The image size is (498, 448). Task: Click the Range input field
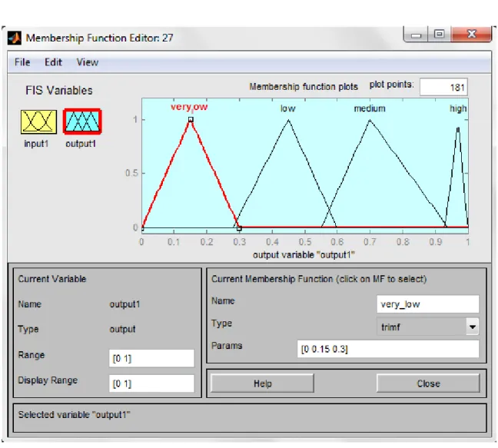click(151, 358)
